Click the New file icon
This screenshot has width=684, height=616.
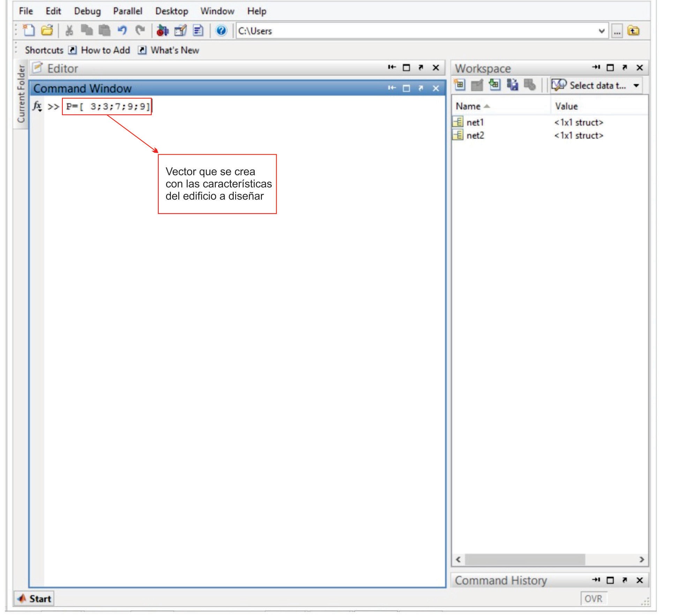29,31
